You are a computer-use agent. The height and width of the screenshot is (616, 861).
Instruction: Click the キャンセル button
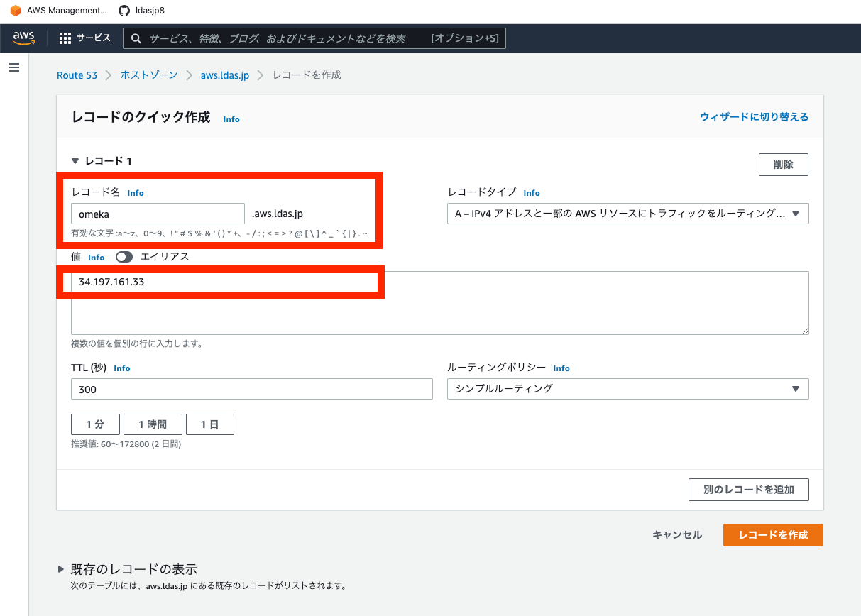coord(677,535)
